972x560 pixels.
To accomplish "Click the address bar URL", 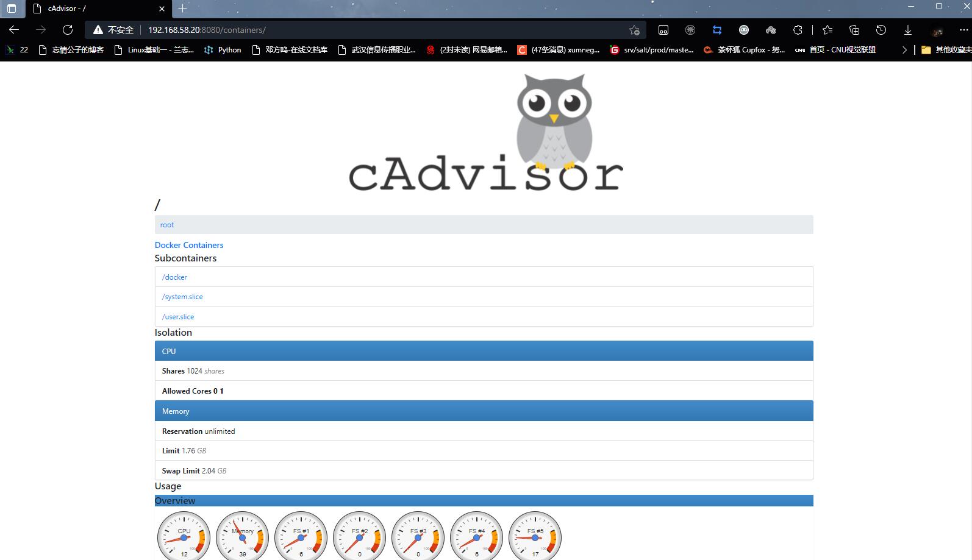I will click(x=207, y=30).
